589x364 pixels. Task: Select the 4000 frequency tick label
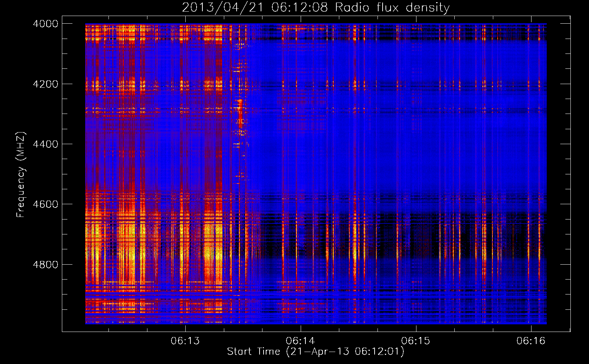pyautogui.click(x=46, y=24)
